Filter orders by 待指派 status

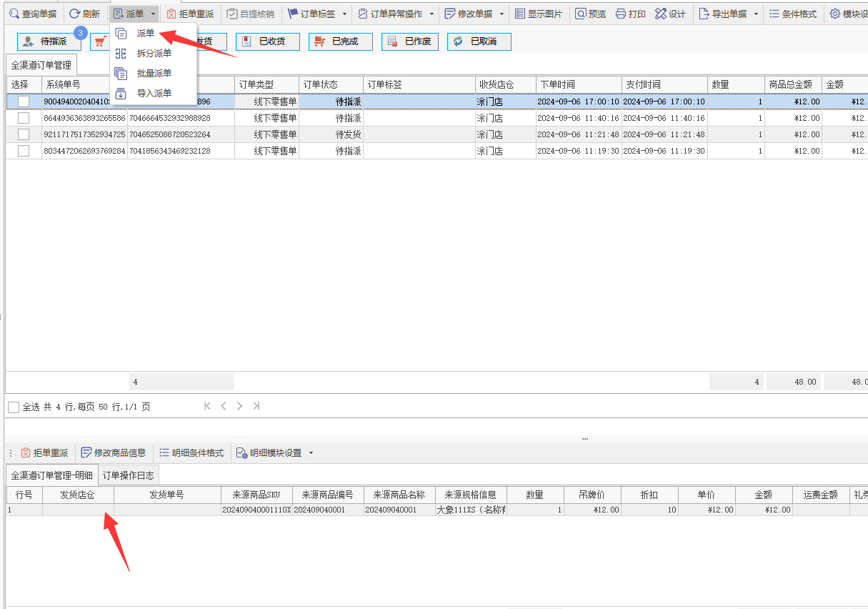[x=49, y=41]
